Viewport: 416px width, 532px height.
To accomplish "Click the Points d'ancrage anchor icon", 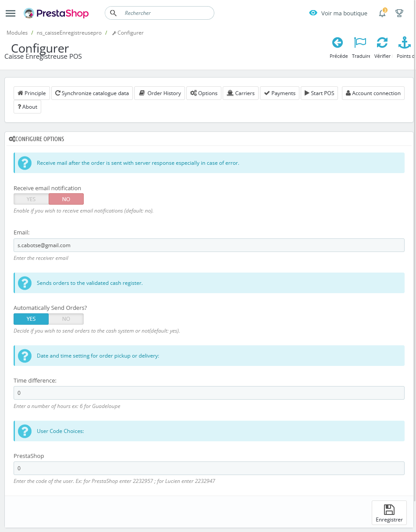I will [404, 43].
